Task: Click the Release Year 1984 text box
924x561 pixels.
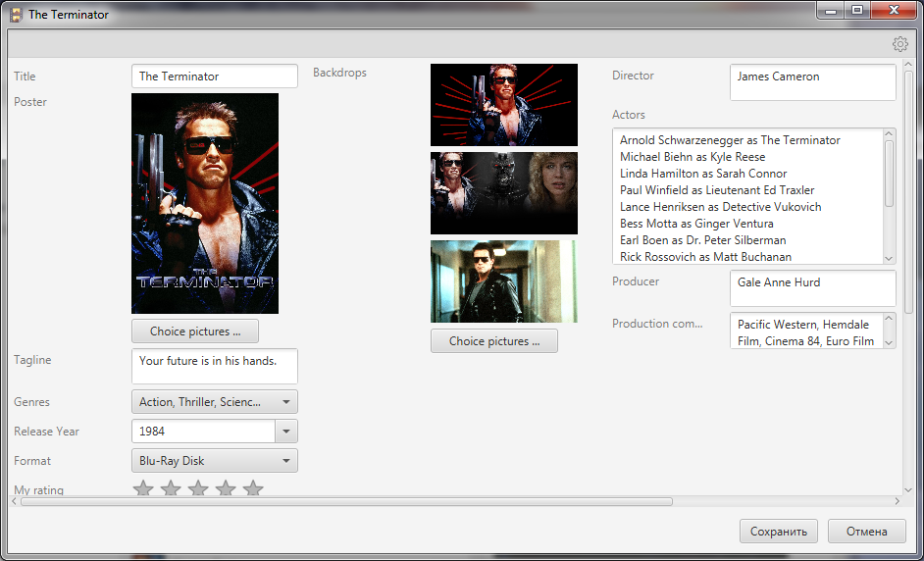Action: coord(203,432)
